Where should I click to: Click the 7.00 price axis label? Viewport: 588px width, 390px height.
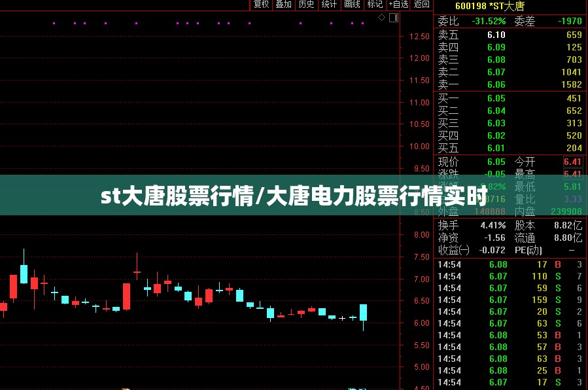tap(421, 279)
